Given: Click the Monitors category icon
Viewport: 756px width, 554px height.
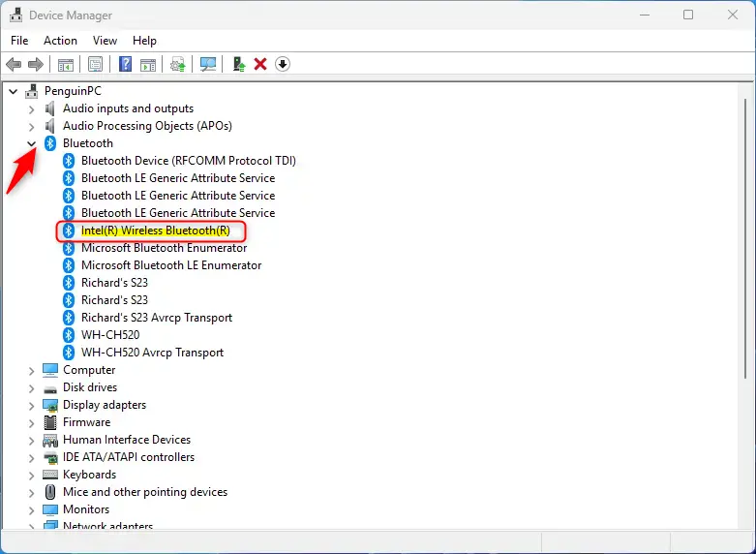Looking at the screenshot, I should [50, 509].
